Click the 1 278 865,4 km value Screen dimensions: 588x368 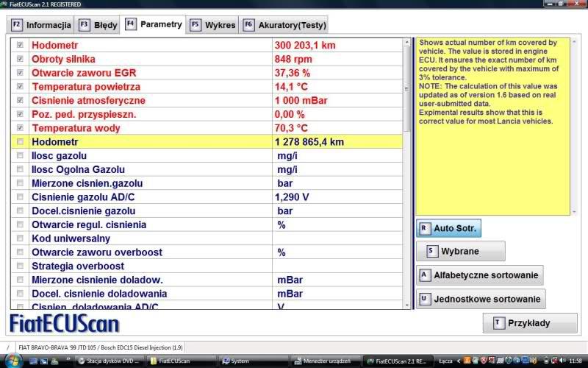click(x=309, y=142)
